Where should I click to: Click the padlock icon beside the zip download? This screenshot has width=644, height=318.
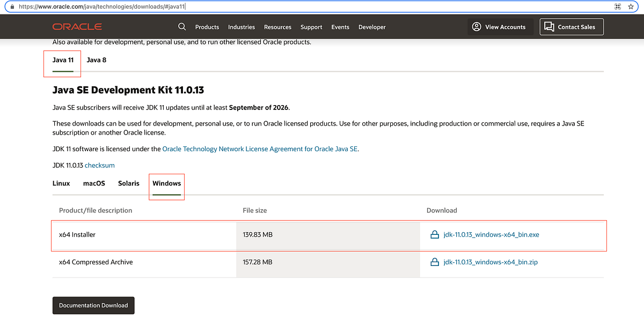click(435, 262)
